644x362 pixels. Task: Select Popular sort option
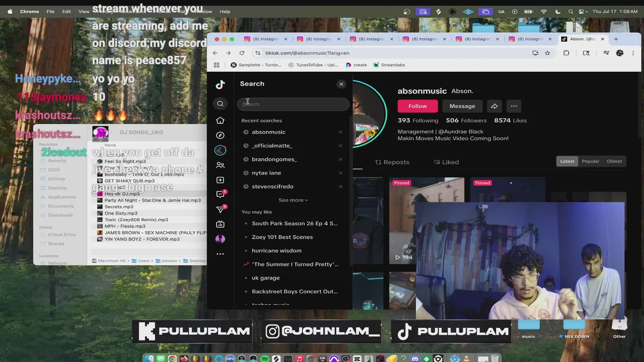coord(591,161)
